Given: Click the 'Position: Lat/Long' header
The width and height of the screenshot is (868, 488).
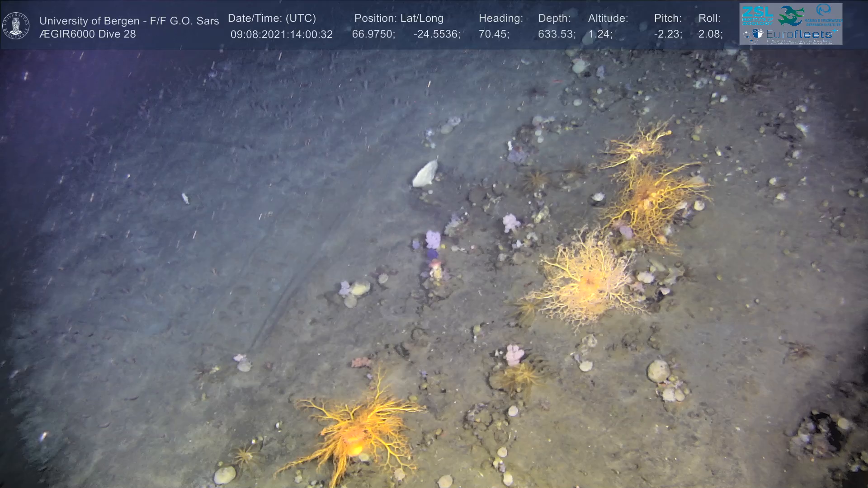Looking at the screenshot, I should point(399,19).
